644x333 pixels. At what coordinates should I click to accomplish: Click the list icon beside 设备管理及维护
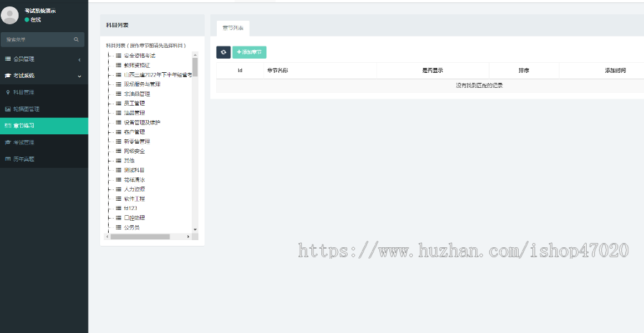pyautogui.click(x=118, y=122)
